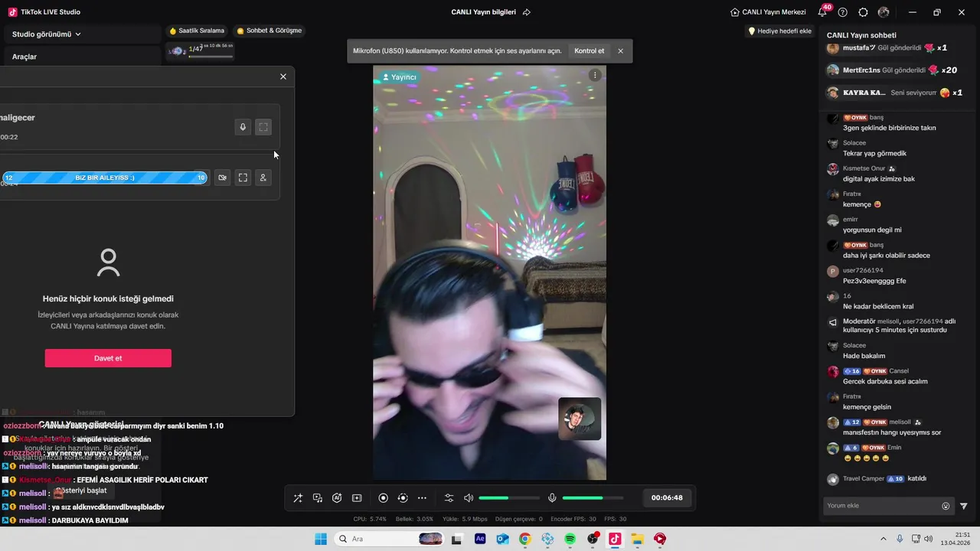The width and height of the screenshot is (980, 551).
Task: Click the fullscreen frame icon in maligecer row
Action: click(x=263, y=127)
